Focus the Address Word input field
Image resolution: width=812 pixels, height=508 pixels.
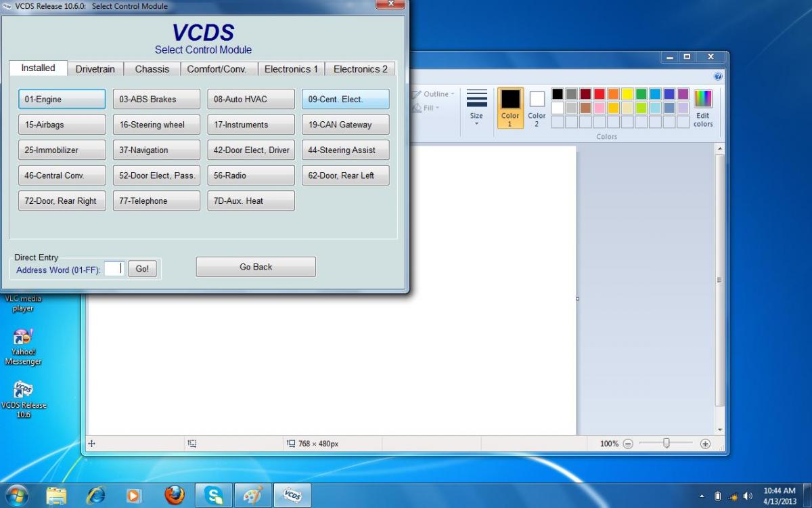point(115,269)
